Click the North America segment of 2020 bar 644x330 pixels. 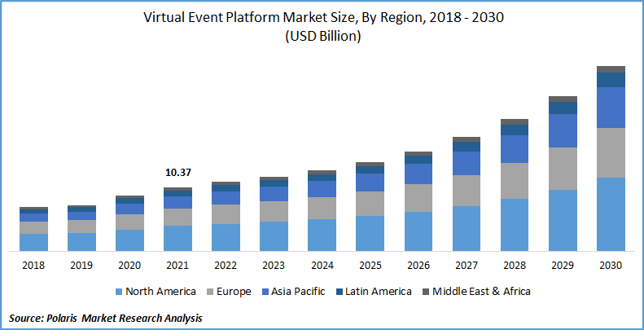(x=129, y=240)
